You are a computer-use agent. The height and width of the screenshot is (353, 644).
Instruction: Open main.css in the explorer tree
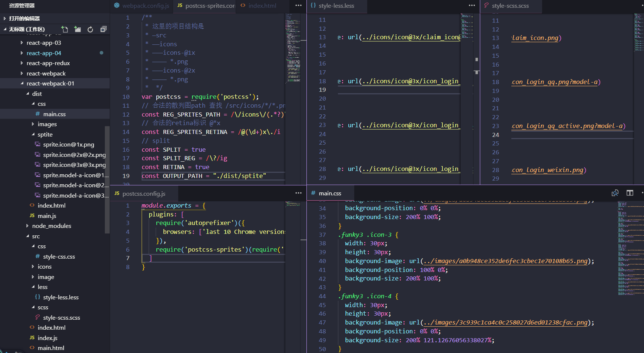(54, 114)
